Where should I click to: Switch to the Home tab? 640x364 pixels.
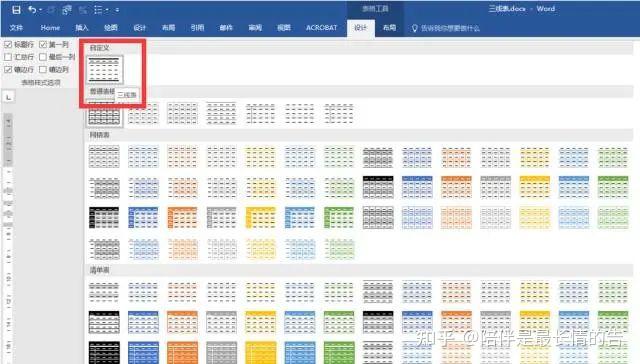click(50, 28)
